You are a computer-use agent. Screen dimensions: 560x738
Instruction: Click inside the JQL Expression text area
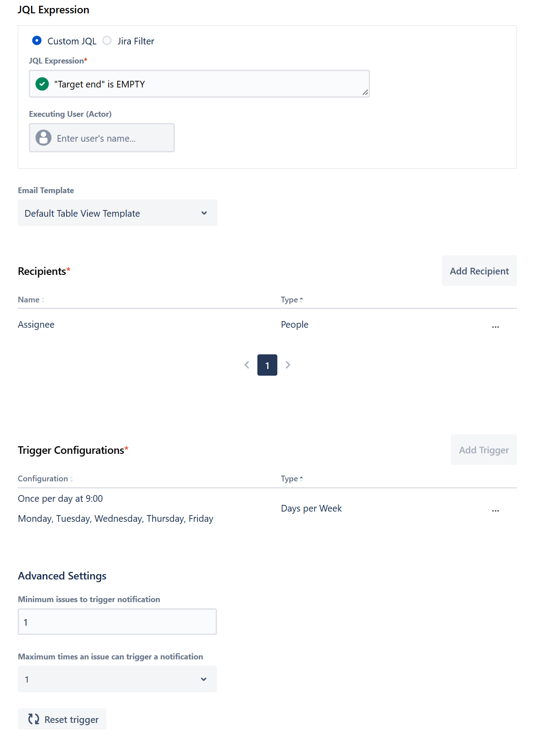[x=200, y=84]
